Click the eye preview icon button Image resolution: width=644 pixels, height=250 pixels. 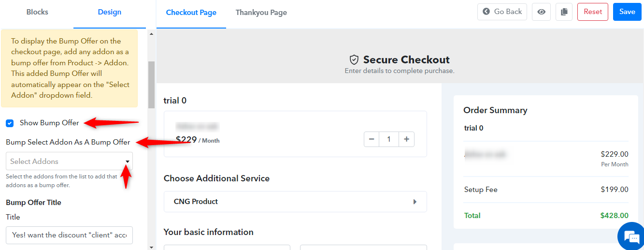point(541,12)
